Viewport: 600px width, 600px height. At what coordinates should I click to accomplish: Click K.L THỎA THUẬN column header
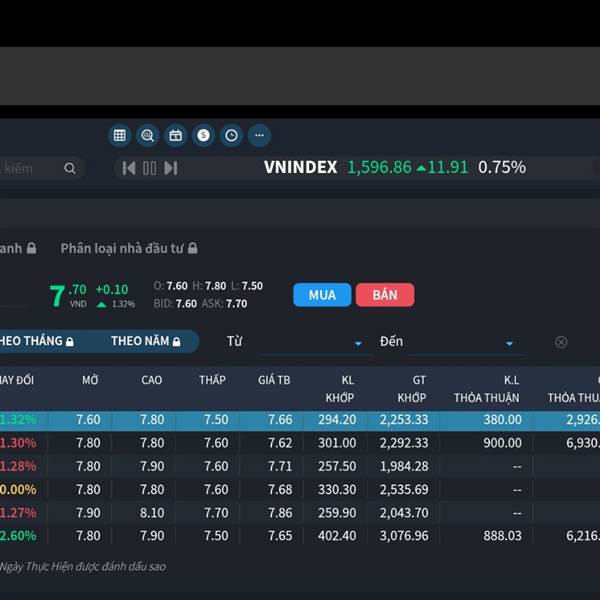(x=486, y=389)
